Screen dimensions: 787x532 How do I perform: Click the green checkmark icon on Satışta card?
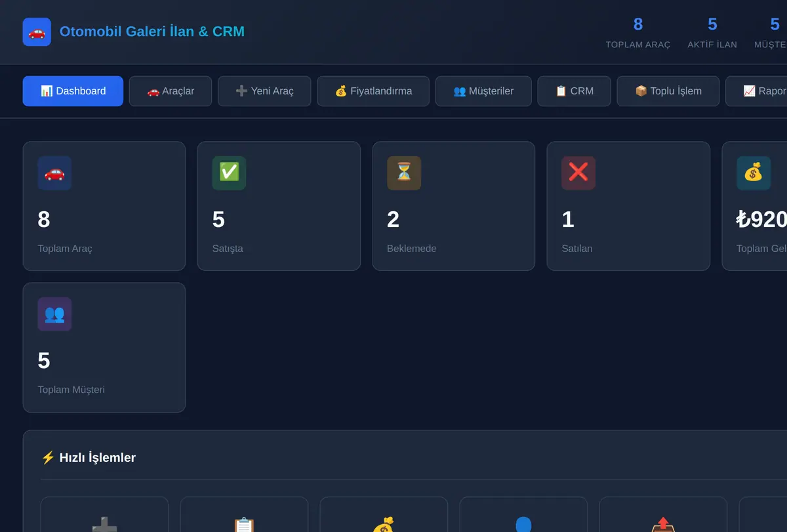(x=229, y=173)
